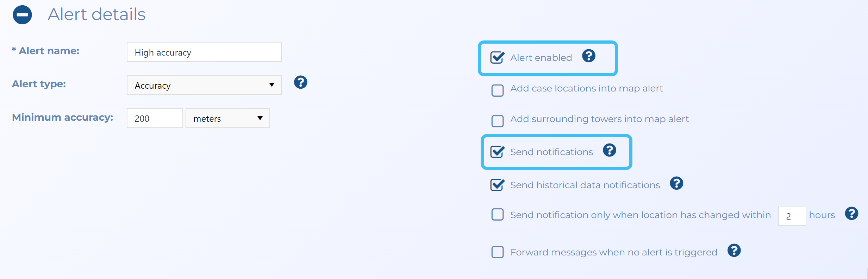This screenshot has height=279, width=868.
Task: Open help for Alert enabled
Action: (x=588, y=56)
